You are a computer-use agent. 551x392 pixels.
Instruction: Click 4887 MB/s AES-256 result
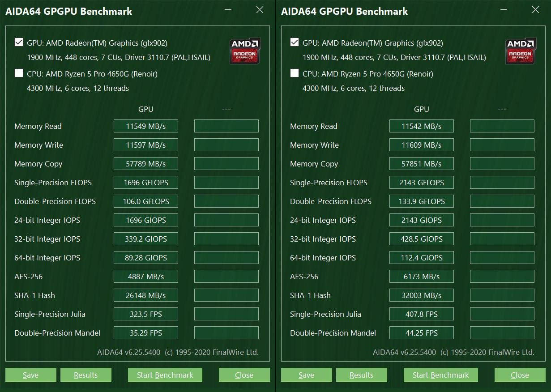[146, 277]
